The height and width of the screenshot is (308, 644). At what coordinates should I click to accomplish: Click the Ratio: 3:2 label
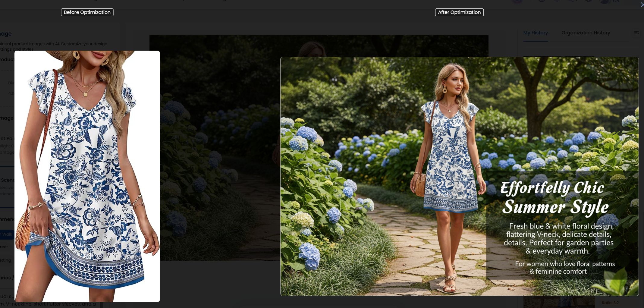point(610,303)
